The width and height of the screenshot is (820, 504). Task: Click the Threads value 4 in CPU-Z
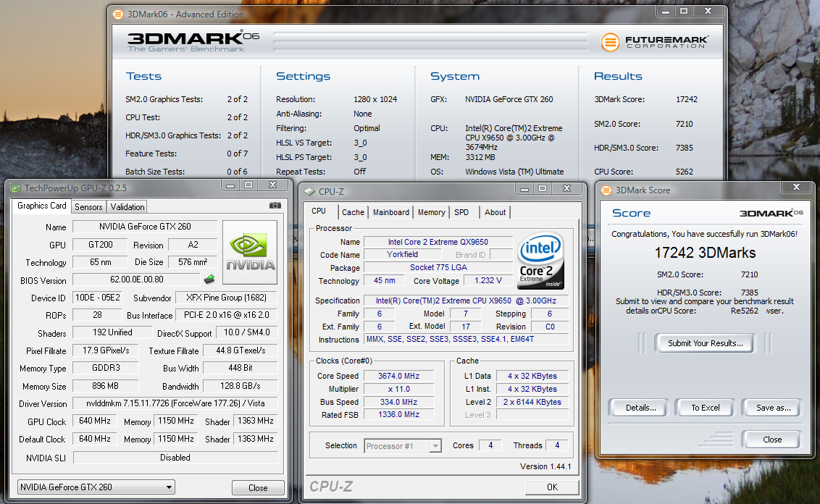pyautogui.click(x=557, y=445)
